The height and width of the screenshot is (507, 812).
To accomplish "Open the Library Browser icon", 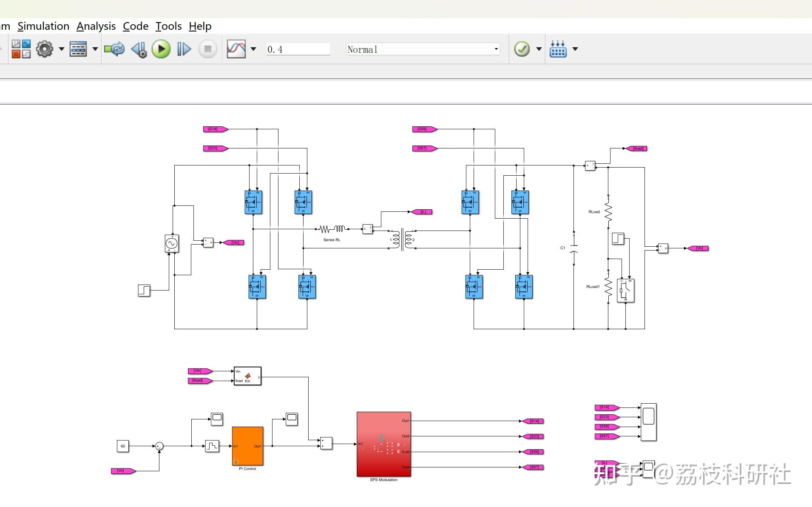I will click(x=21, y=49).
